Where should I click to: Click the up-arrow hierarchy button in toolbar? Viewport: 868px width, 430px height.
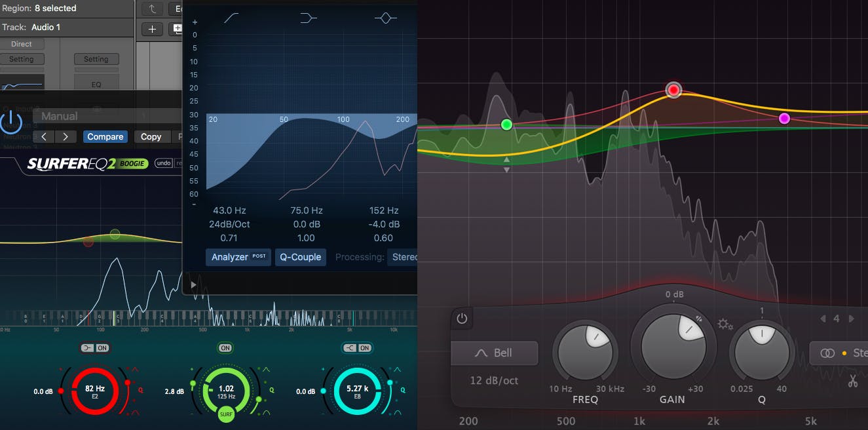pos(152,9)
